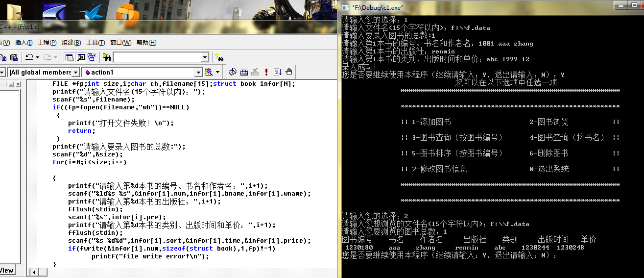Click the '录入成功!' console line

[359, 67]
